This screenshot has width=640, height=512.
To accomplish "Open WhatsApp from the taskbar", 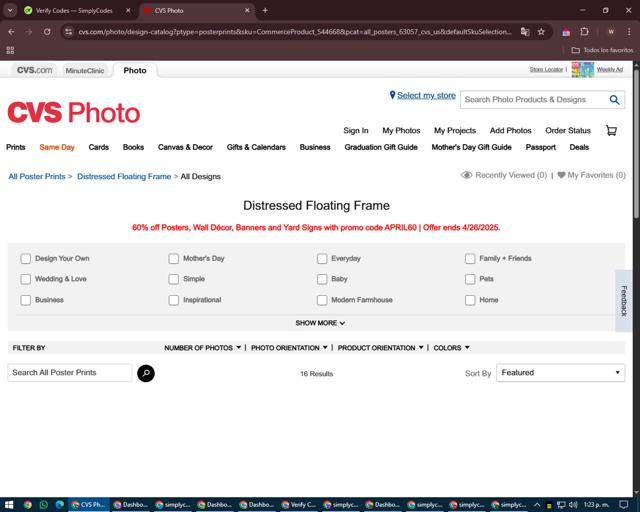I will [44, 505].
